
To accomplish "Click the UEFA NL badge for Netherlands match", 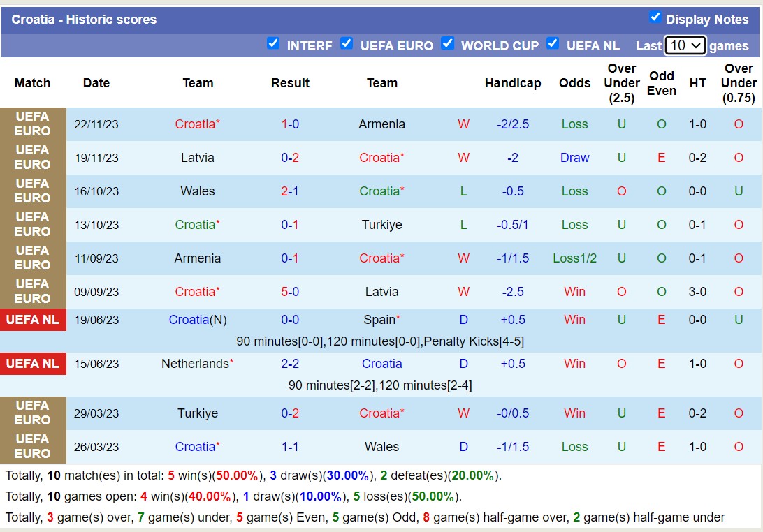I will 33,364.
